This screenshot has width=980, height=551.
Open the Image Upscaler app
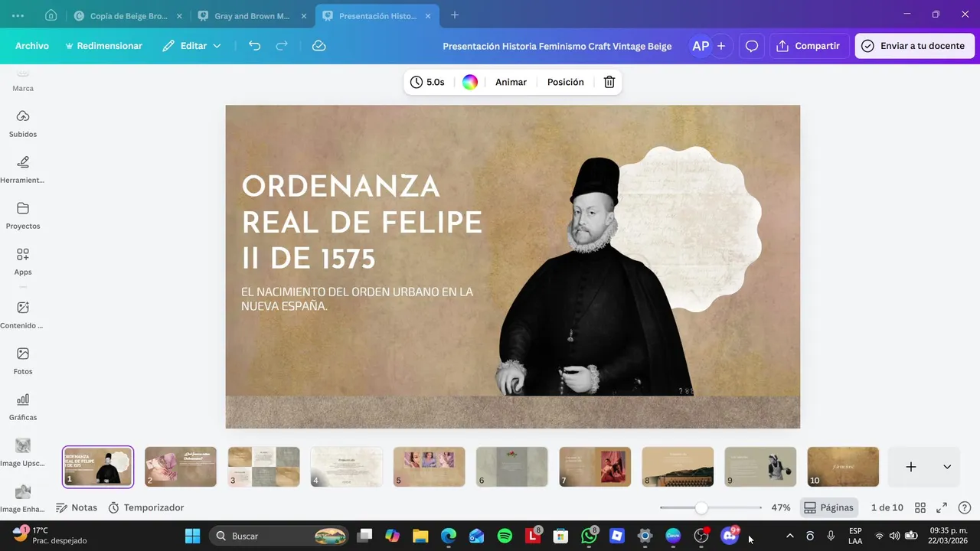pyautogui.click(x=23, y=452)
